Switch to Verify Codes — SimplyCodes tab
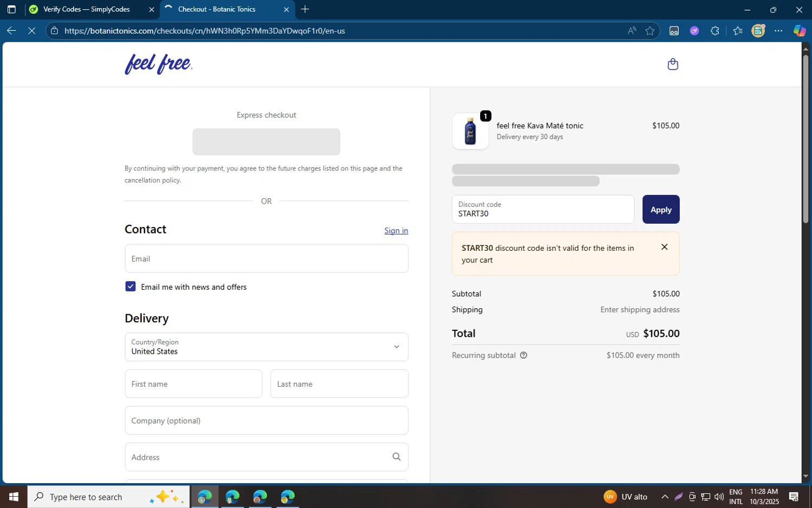812x508 pixels. click(87, 9)
